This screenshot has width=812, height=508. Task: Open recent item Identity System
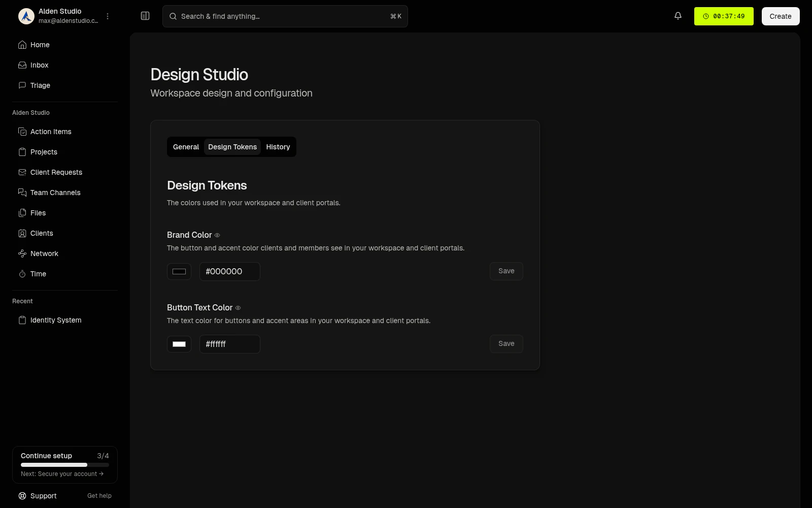click(65, 320)
